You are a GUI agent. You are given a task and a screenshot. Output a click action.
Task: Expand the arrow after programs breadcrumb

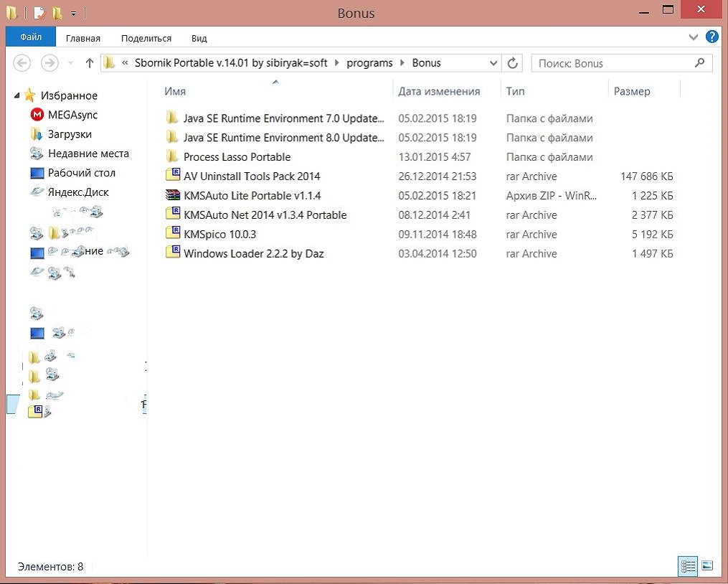click(x=402, y=63)
